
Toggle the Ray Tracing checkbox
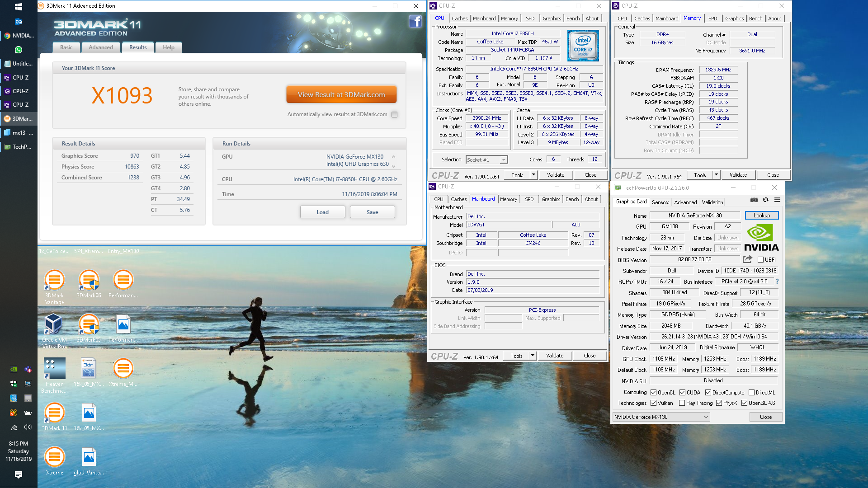[682, 403]
